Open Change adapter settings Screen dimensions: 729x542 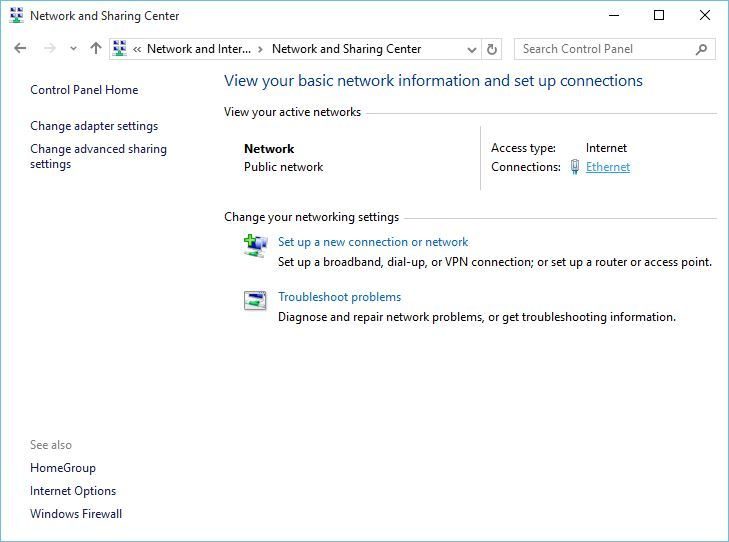pos(94,126)
